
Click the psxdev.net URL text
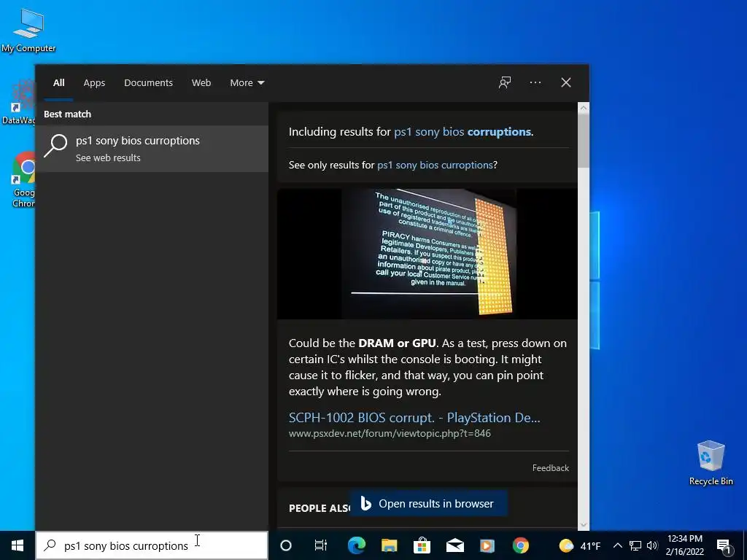click(x=390, y=433)
